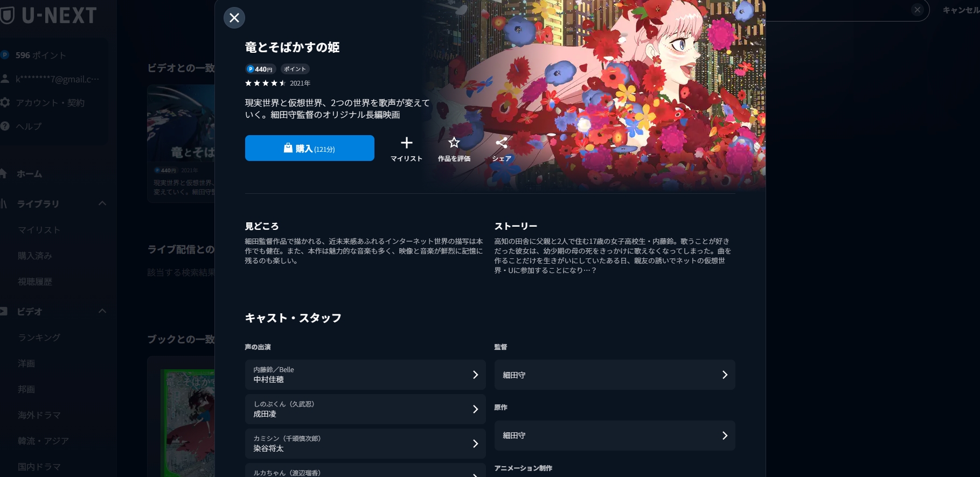Clear the search field with the X icon
This screenshot has height=477, width=980.
918,10
